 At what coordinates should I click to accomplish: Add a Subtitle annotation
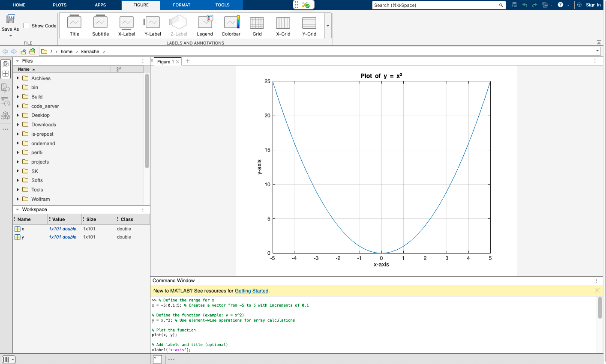coord(100,26)
